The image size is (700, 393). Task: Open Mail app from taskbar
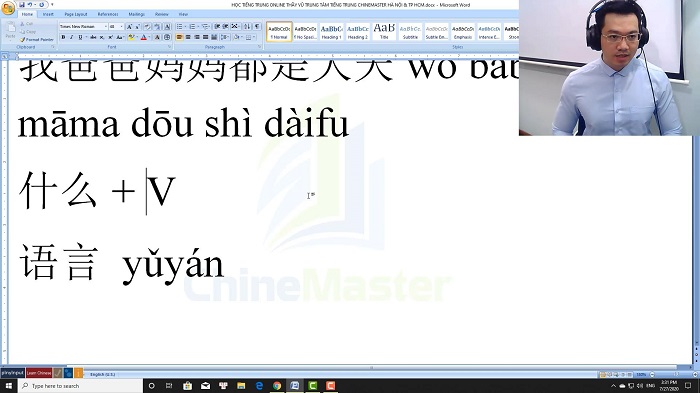point(205,385)
